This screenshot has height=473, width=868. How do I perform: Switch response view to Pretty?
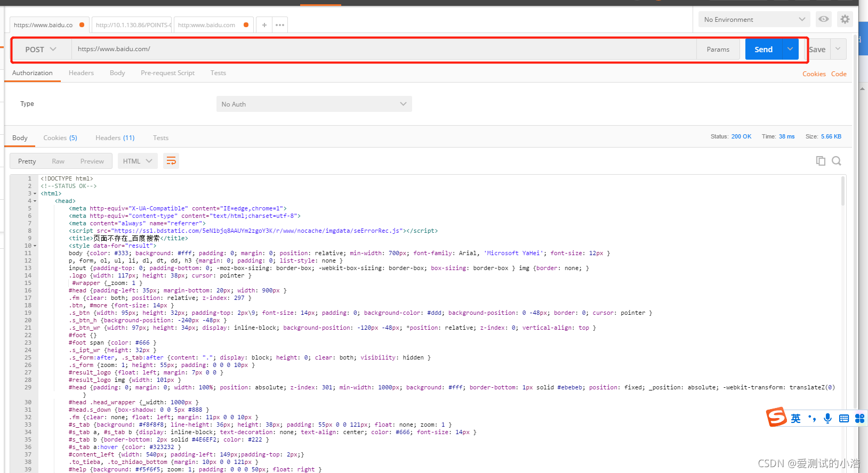[x=27, y=161]
